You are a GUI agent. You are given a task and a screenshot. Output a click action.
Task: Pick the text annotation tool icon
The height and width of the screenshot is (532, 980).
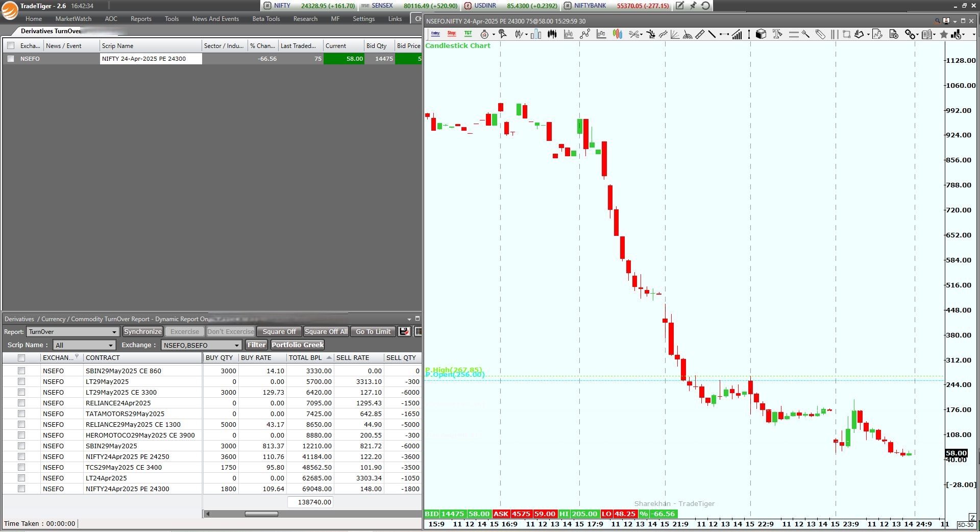coord(777,34)
